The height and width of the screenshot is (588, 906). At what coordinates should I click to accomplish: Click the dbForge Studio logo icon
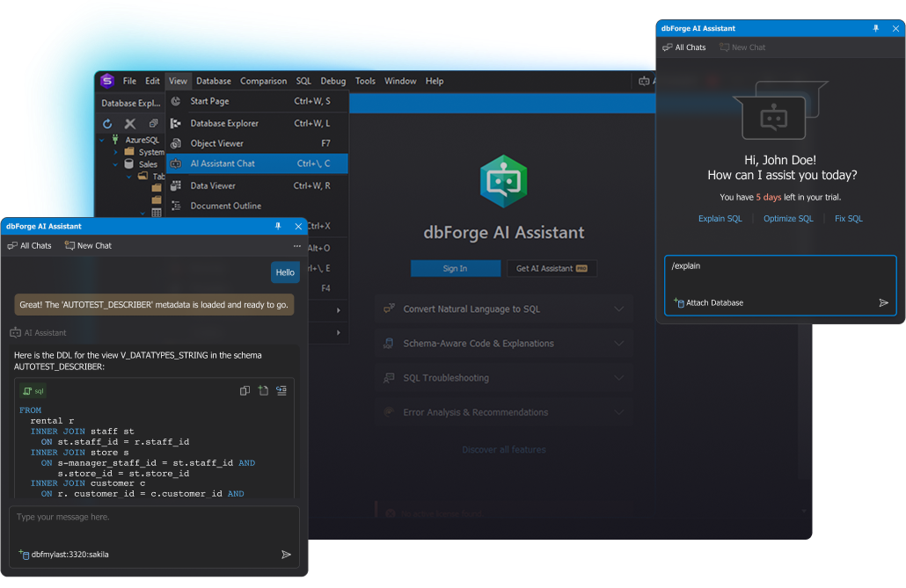click(x=107, y=81)
